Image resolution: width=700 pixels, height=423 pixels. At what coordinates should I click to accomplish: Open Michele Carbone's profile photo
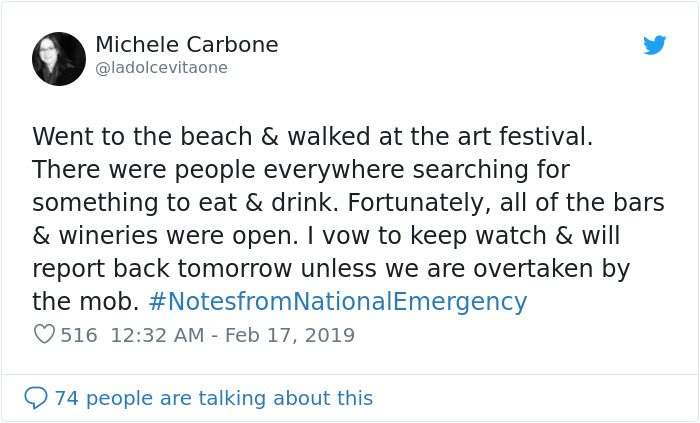[59, 59]
